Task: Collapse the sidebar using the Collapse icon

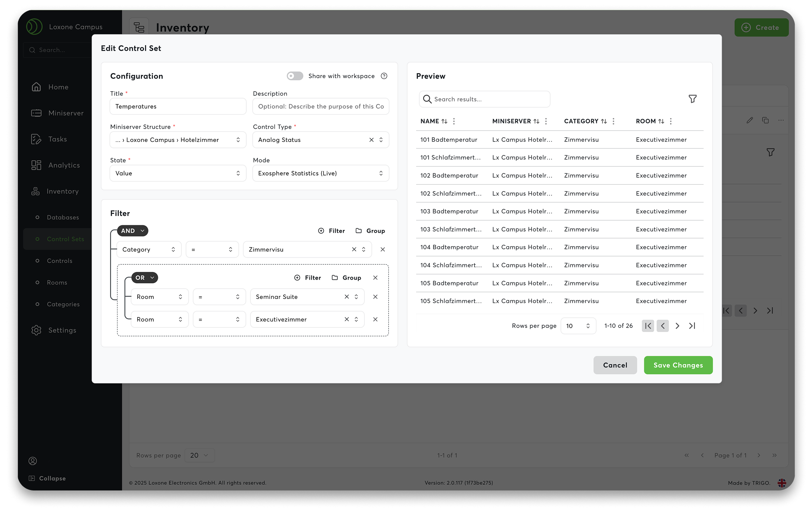Action: 31,478
